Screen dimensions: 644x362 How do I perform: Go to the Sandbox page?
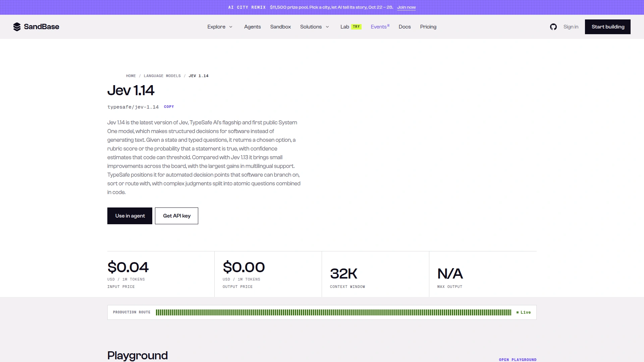coord(280,27)
